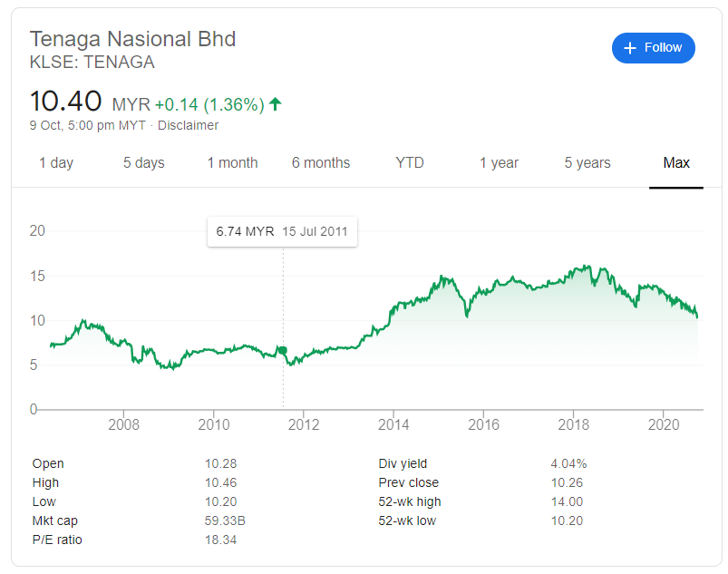Viewport: 728px width, 574px height.
Task: Click the 20 y-axis label
Action: coord(37,231)
